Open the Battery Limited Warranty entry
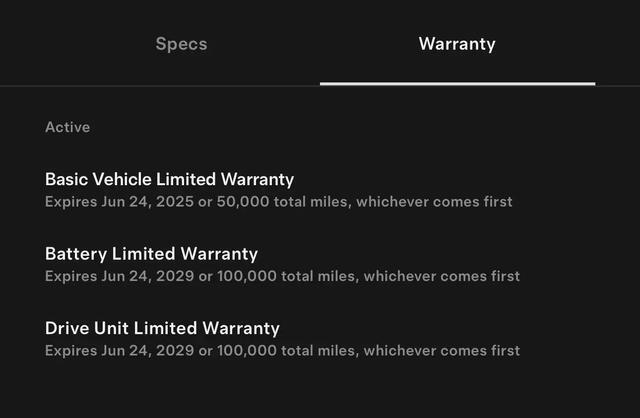Image resolution: width=640 pixels, height=418 pixels. tap(151, 254)
